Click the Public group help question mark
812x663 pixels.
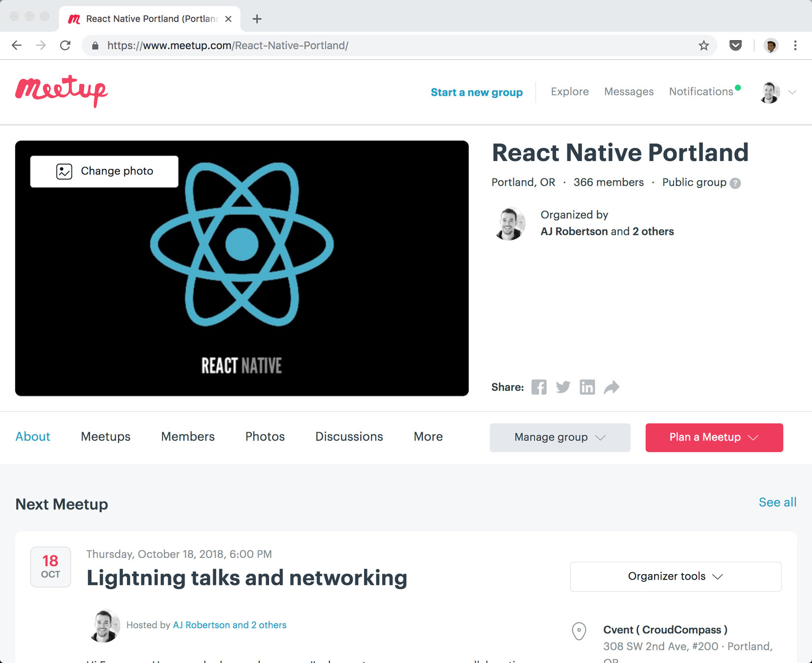coord(735,183)
